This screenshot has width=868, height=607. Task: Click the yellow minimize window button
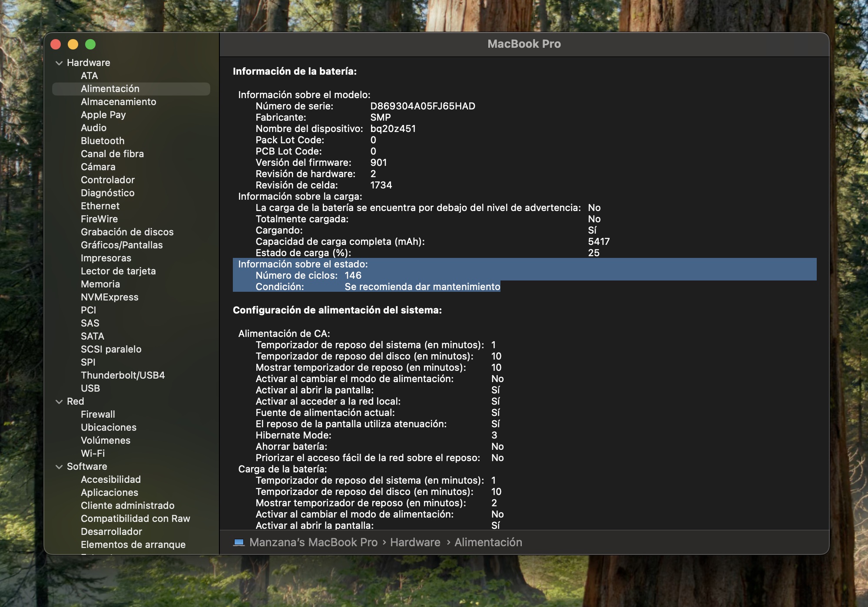(73, 44)
